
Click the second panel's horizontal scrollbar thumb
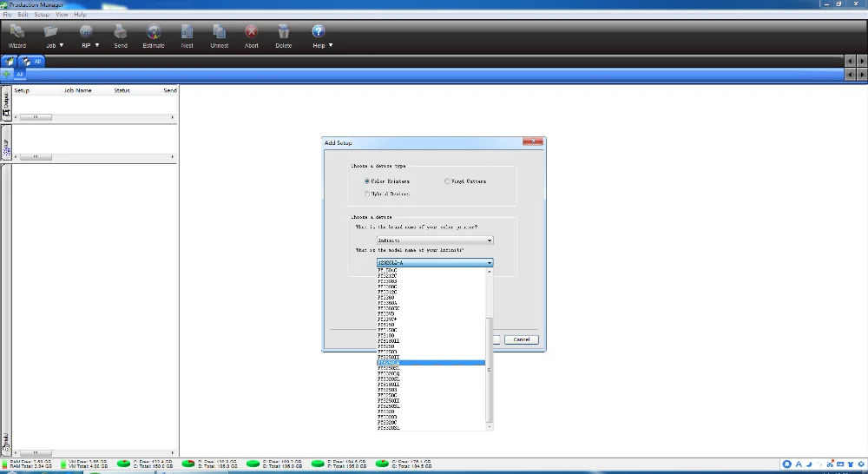(36, 157)
